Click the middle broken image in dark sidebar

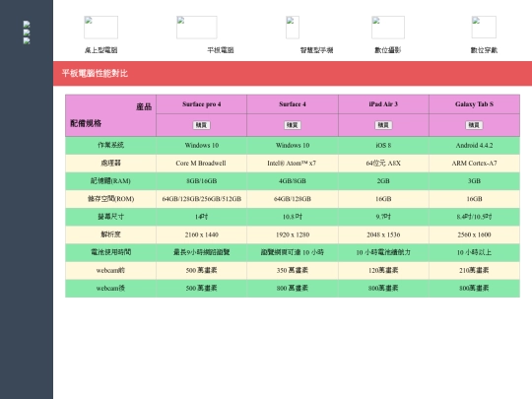[27, 33]
